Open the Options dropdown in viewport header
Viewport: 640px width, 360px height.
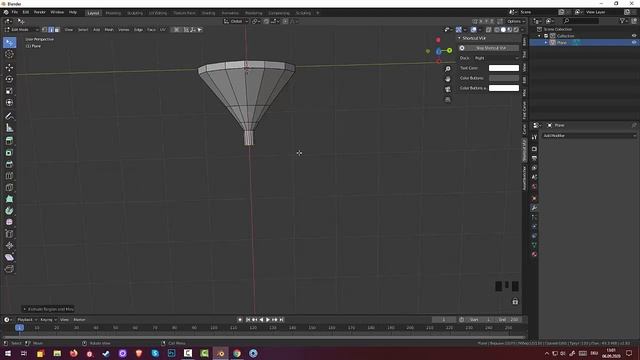click(515, 21)
